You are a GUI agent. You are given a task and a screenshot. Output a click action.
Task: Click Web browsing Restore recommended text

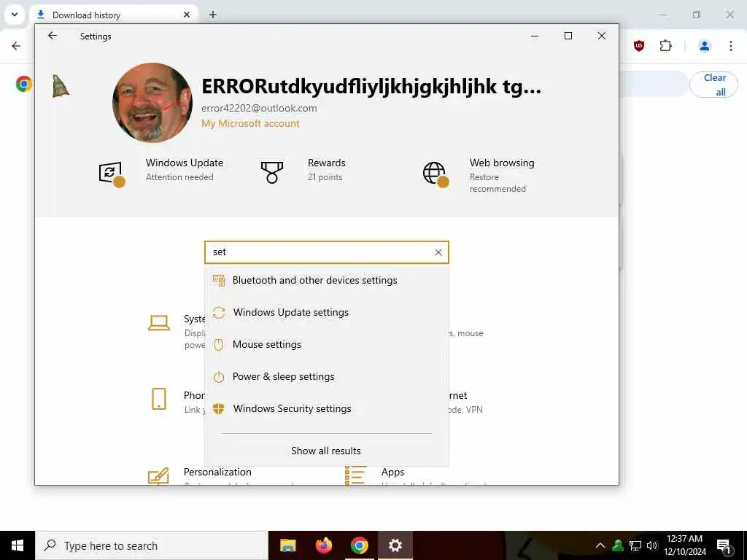pyautogui.click(x=498, y=183)
